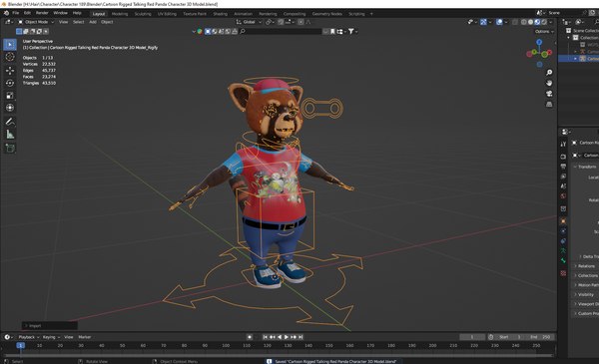Open the shading options dropdown arrow
This screenshot has width=599, height=364.
click(550, 22)
